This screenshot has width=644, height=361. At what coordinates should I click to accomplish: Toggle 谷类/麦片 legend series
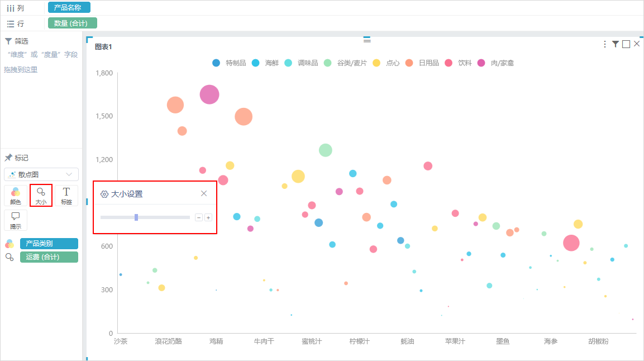tap(345, 63)
